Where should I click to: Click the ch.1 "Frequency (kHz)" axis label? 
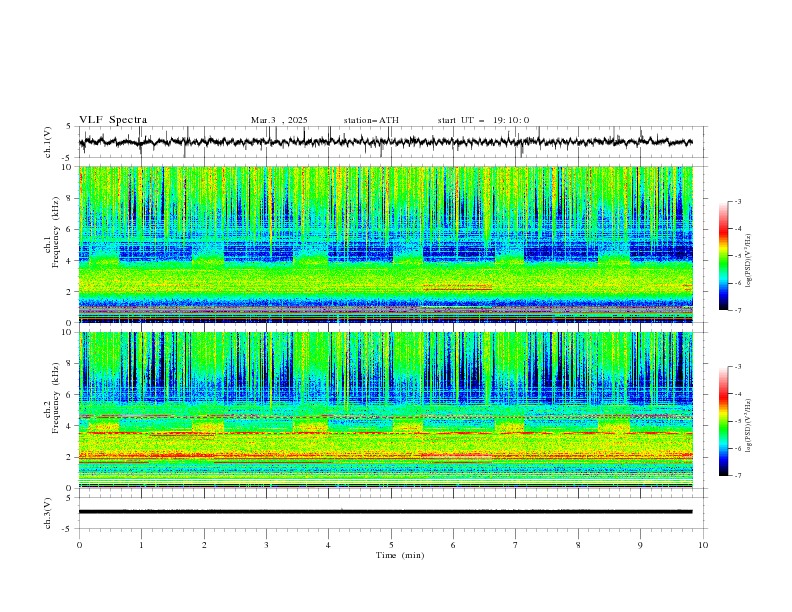(56, 232)
